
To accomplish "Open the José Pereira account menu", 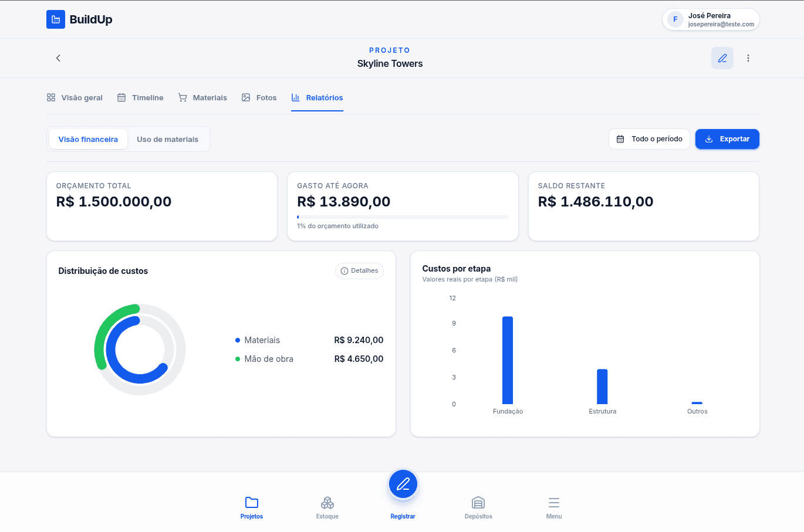I will [710, 19].
